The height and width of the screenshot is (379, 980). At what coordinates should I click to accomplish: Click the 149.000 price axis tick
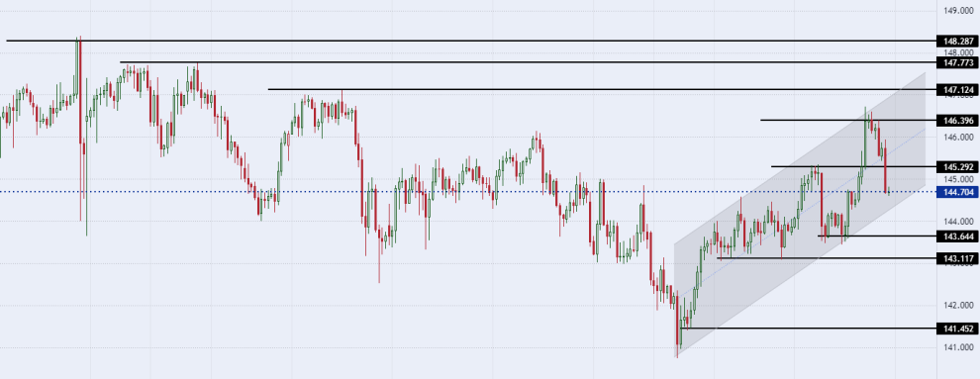tap(959, 11)
